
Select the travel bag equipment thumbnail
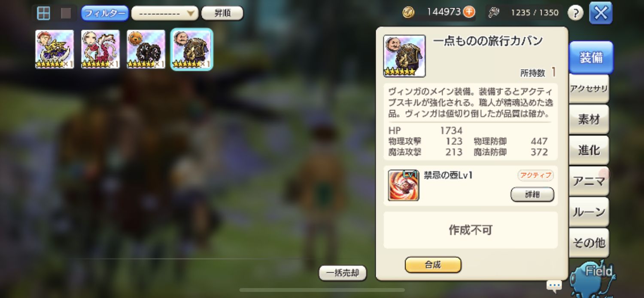192,49
